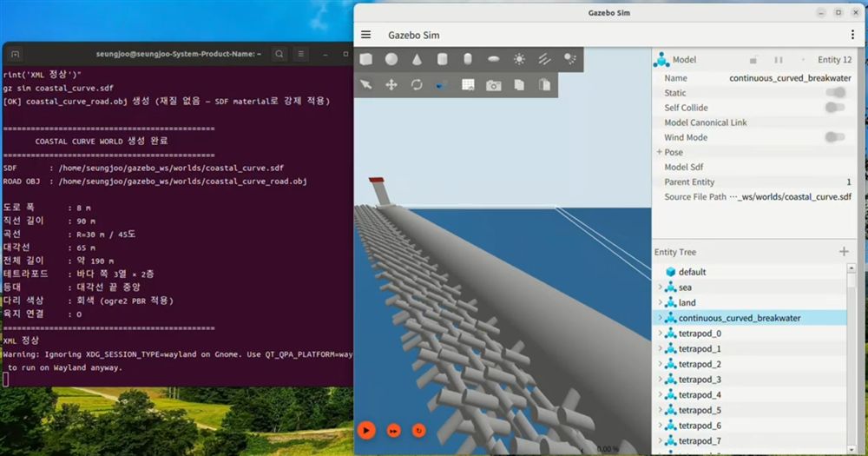Click the continuous_curved_breakwater Name value
868x456 pixels.
click(x=790, y=78)
